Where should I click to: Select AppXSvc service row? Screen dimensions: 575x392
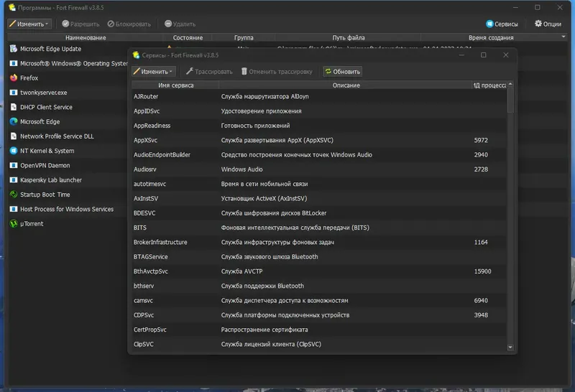pos(319,140)
